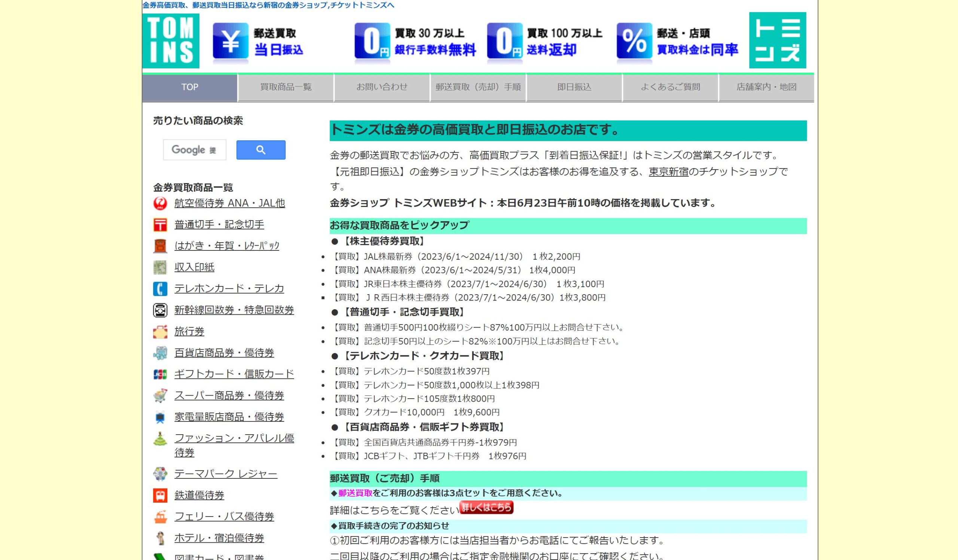958x560 pixels.
Task: Click the JAL airline category icon
Action: 160,203
